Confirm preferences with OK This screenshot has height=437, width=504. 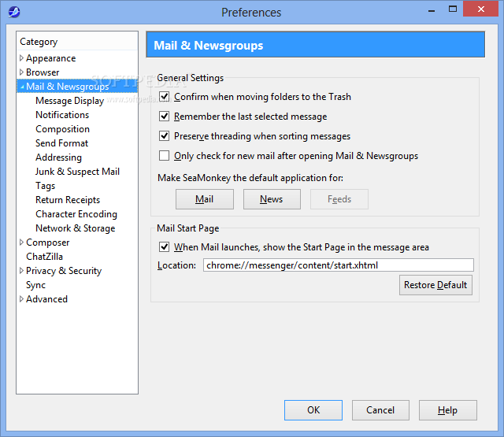[313, 410]
